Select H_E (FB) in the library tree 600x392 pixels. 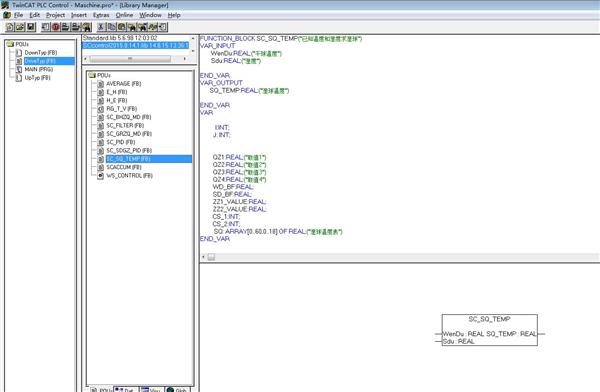click(117, 100)
